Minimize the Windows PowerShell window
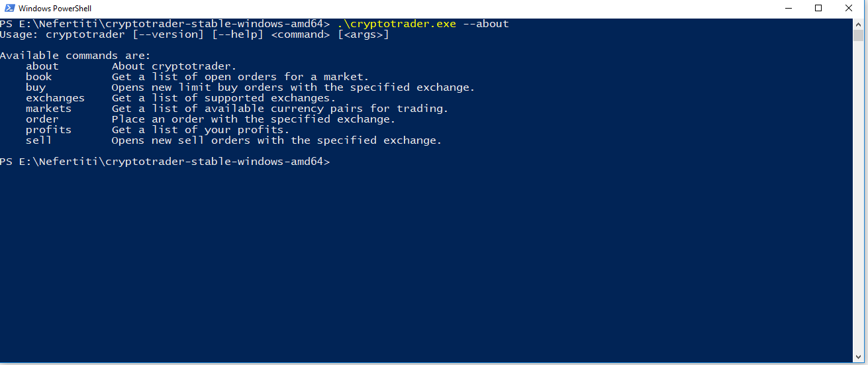 point(788,9)
